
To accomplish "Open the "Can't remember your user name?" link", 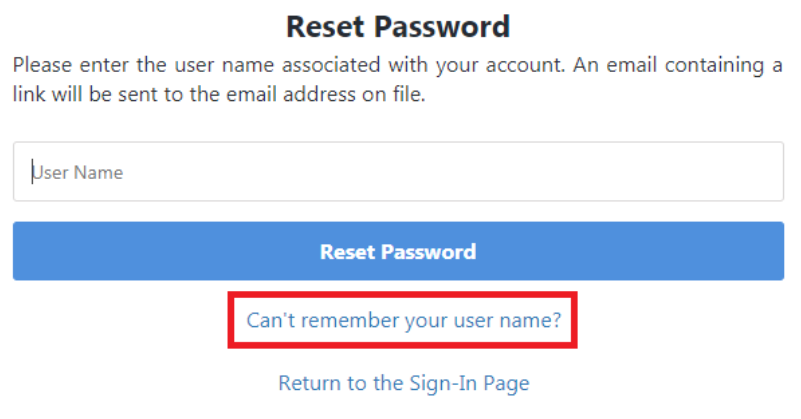I will click(x=404, y=321).
